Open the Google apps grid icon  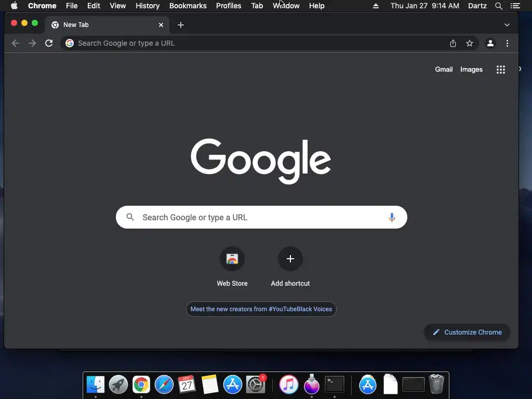pyautogui.click(x=501, y=70)
